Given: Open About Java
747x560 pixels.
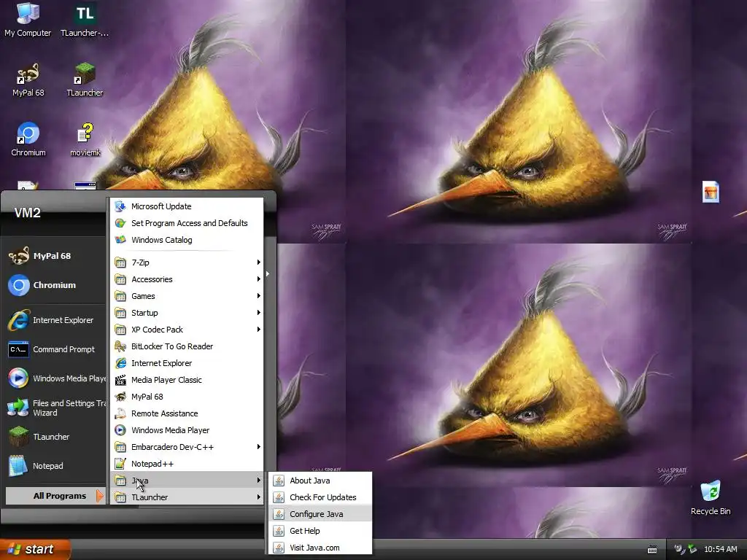Looking at the screenshot, I should [x=320, y=481].
